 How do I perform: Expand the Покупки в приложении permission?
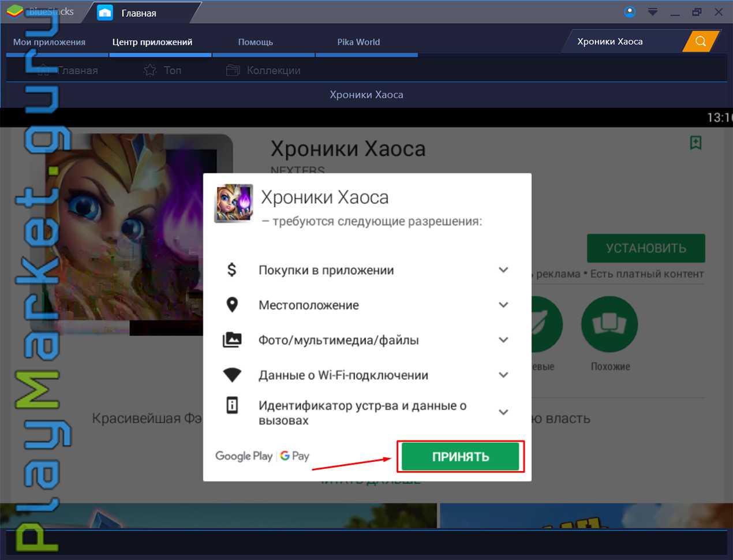(503, 270)
